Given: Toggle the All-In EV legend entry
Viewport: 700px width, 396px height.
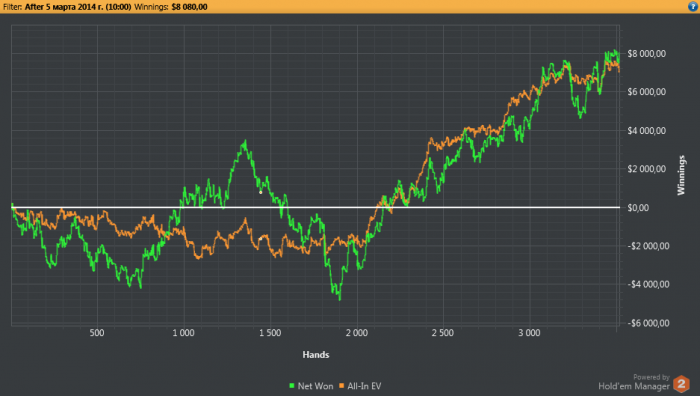Looking at the screenshot, I should [360, 386].
